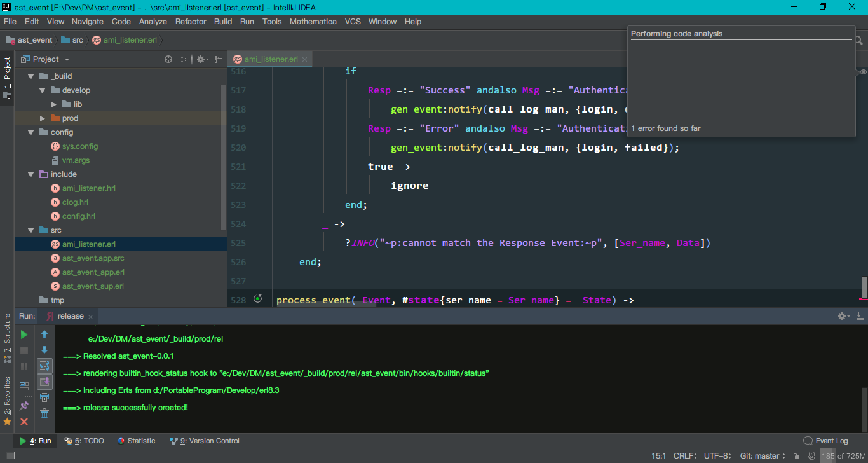868x463 pixels.
Task: Click the Pause output icon in Run panel
Action: click(x=24, y=366)
